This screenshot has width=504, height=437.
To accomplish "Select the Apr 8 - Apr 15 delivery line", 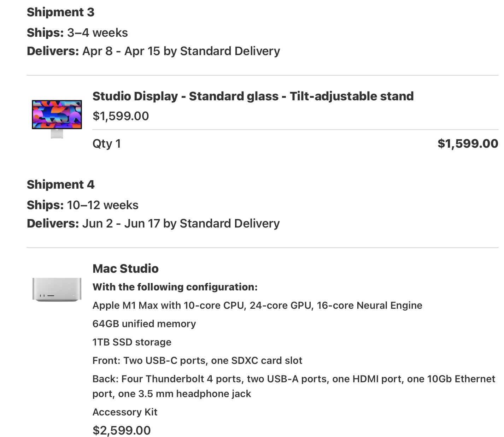I will point(153,51).
